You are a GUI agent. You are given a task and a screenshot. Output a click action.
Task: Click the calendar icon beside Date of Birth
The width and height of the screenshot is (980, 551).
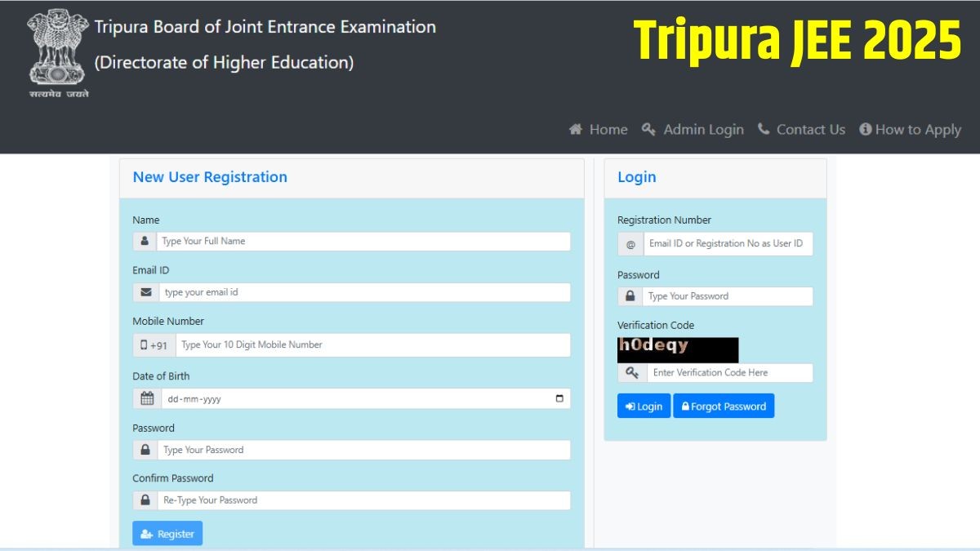(147, 399)
